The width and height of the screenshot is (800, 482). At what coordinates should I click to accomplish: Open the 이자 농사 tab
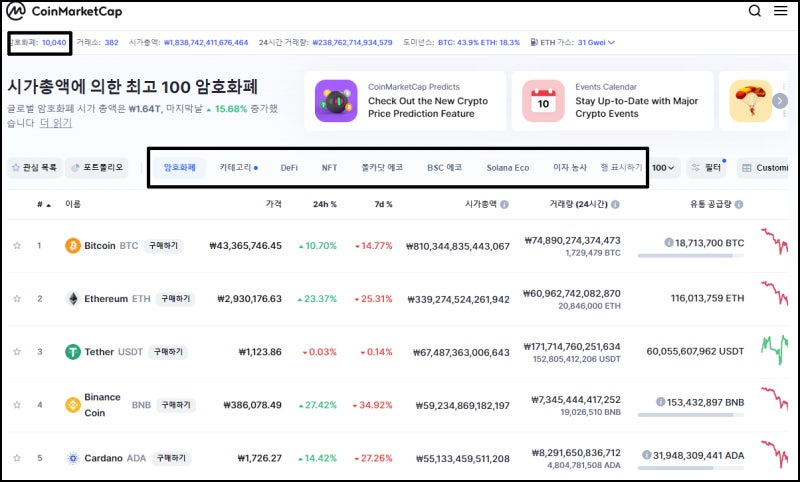tap(570, 167)
